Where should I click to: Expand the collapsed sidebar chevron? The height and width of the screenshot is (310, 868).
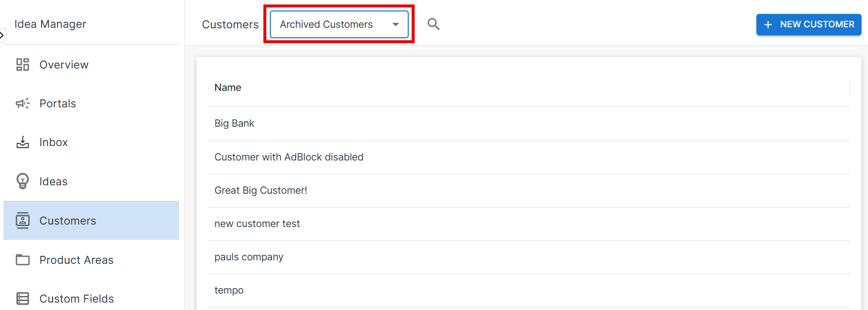tap(2, 35)
